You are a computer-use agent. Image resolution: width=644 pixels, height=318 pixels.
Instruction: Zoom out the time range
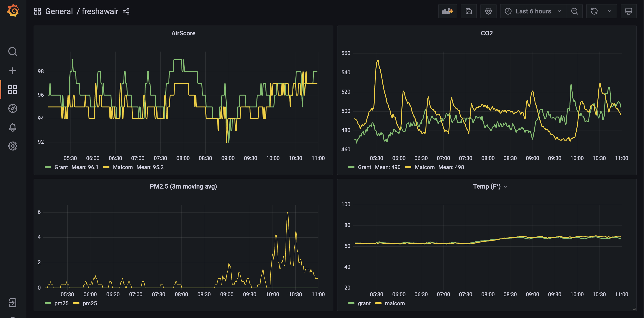[574, 11]
